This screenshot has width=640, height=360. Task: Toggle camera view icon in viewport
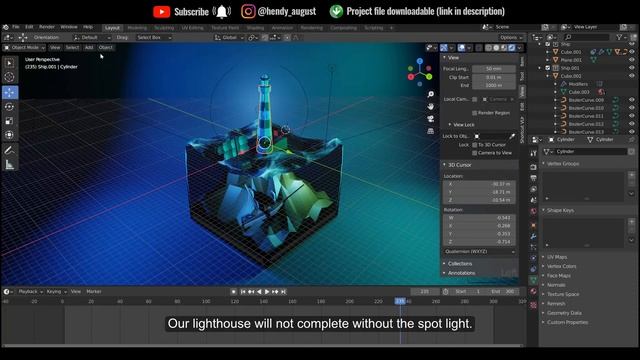pos(431,119)
